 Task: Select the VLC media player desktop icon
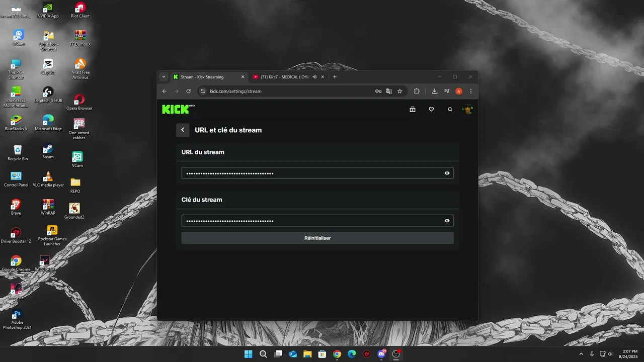48,179
